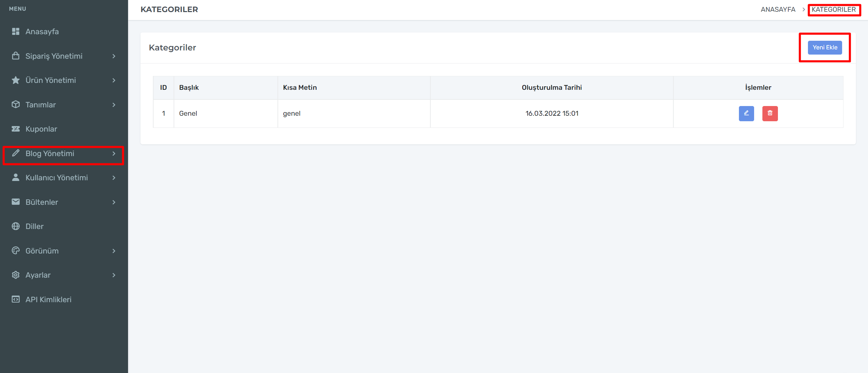Viewport: 868px width, 373px height.
Task: Expand Kullanıcı Yönetimi chevron
Action: [x=114, y=178]
